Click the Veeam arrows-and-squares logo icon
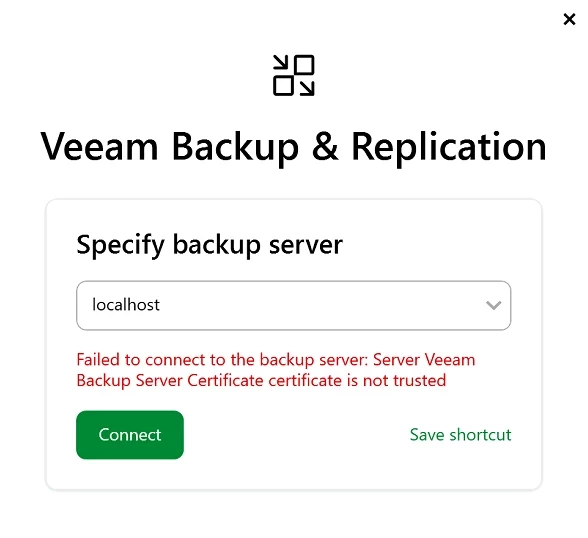This screenshot has height=538, width=588. [294, 75]
